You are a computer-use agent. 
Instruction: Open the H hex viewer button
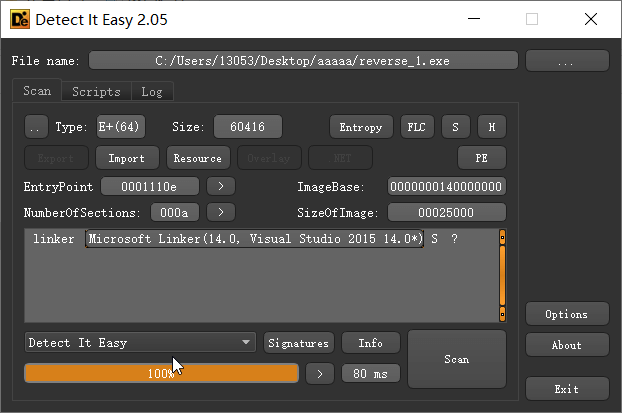491,127
